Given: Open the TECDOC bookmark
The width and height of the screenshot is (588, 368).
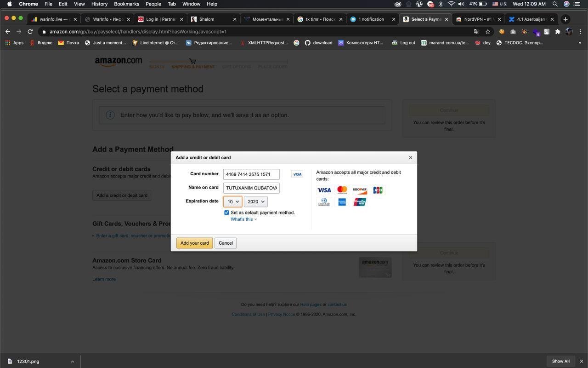Looking at the screenshot, I should (x=520, y=43).
